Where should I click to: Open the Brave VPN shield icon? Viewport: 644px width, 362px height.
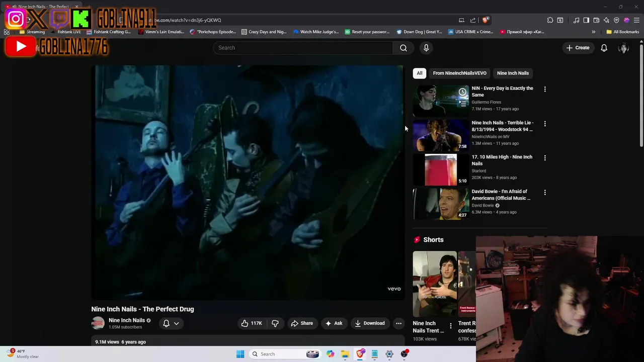(x=616, y=20)
